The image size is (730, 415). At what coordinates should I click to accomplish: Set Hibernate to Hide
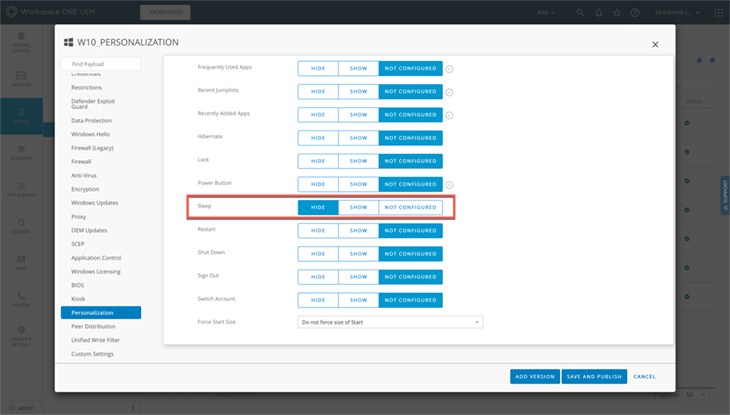pyautogui.click(x=317, y=138)
